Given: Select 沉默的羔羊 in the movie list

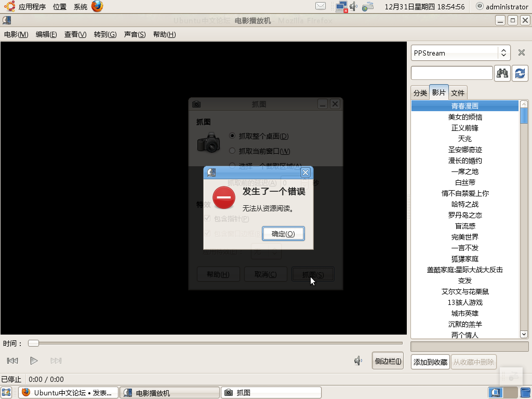Looking at the screenshot, I should point(465,324).
